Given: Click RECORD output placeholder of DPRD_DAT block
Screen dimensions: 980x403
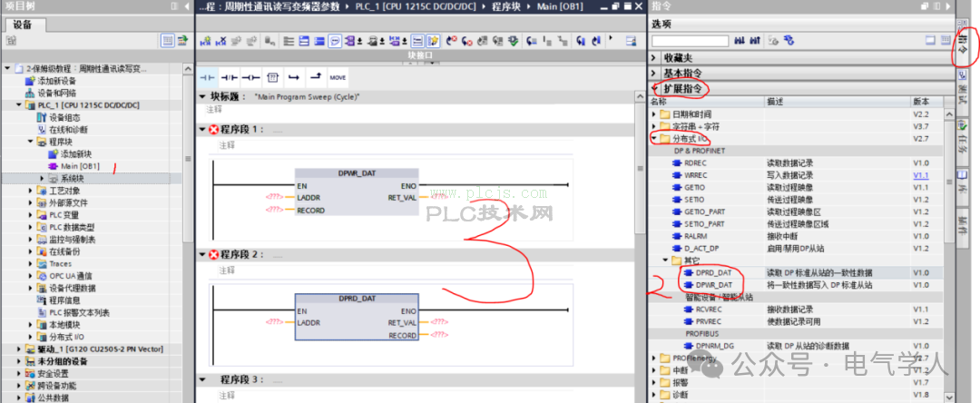Looking at the screenshot, I should 439,335.
